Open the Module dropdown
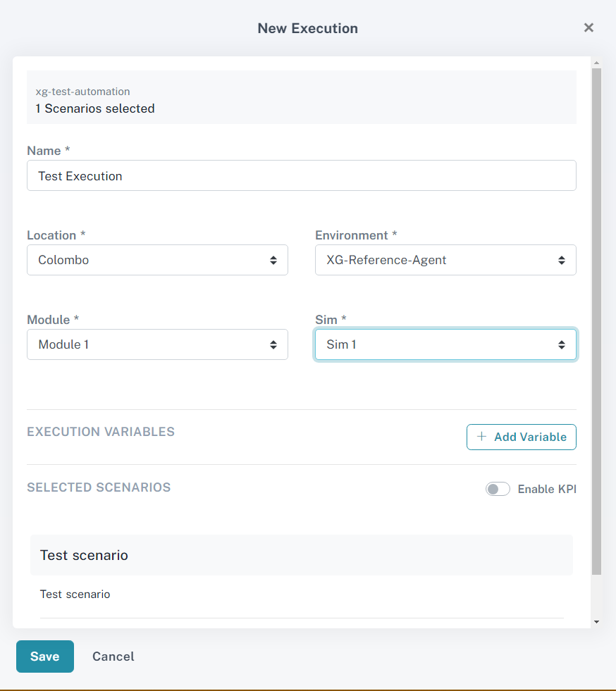This screenshot has height=691, width=616. (156, 344)
